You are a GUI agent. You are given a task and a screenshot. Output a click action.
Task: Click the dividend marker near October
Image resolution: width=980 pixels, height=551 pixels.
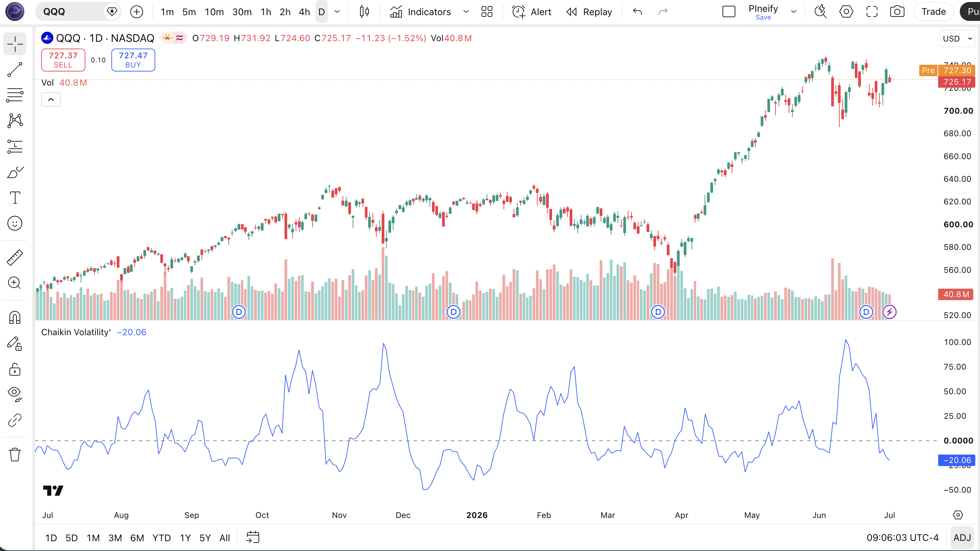(239, 312)
